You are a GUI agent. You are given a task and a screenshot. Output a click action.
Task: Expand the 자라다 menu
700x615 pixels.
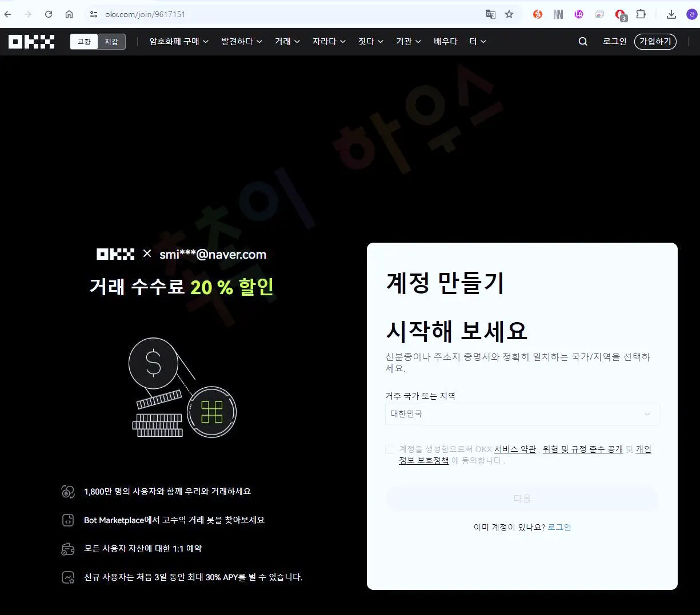pos(329,41)
